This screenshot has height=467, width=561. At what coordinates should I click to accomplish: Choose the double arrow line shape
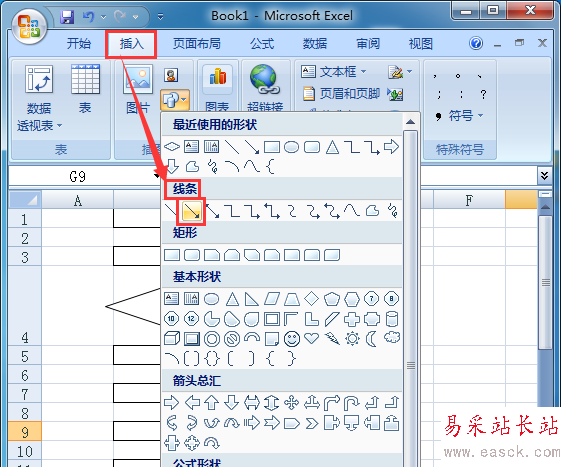click(x=213, y=211)
